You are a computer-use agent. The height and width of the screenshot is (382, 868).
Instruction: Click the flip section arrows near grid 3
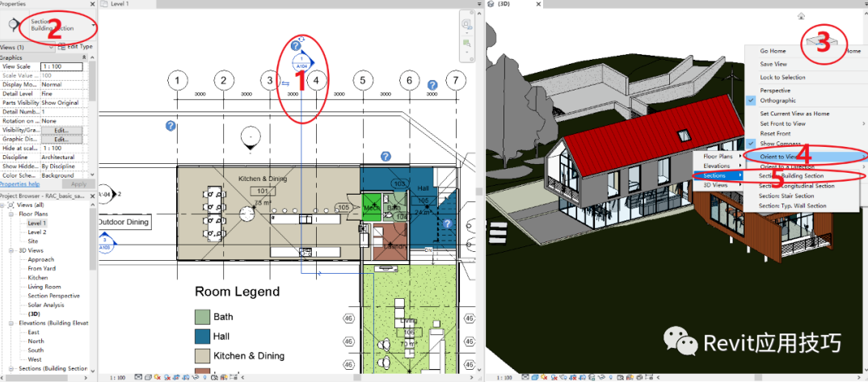(x=285, y=83)
